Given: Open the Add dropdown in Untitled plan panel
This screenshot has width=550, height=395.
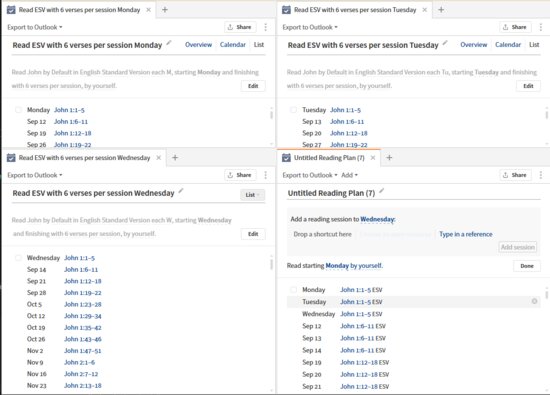Looking at the screenshot, I should pos(349,175).
